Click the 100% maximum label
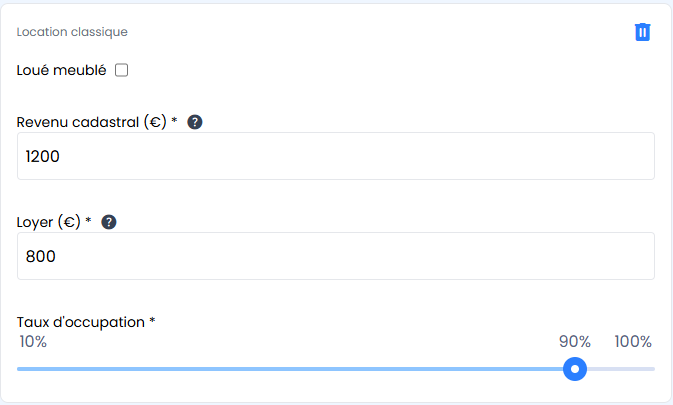This screenshot has width=673, height=405. (x=633, y=342)
